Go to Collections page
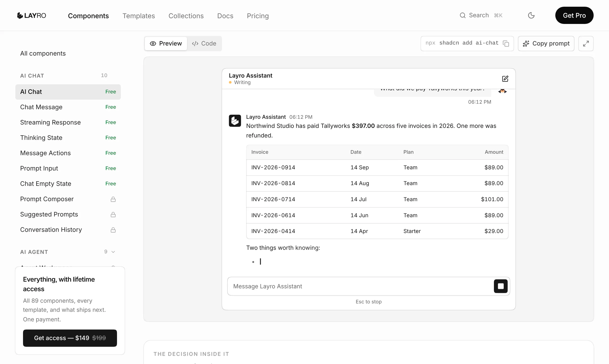 186,16
